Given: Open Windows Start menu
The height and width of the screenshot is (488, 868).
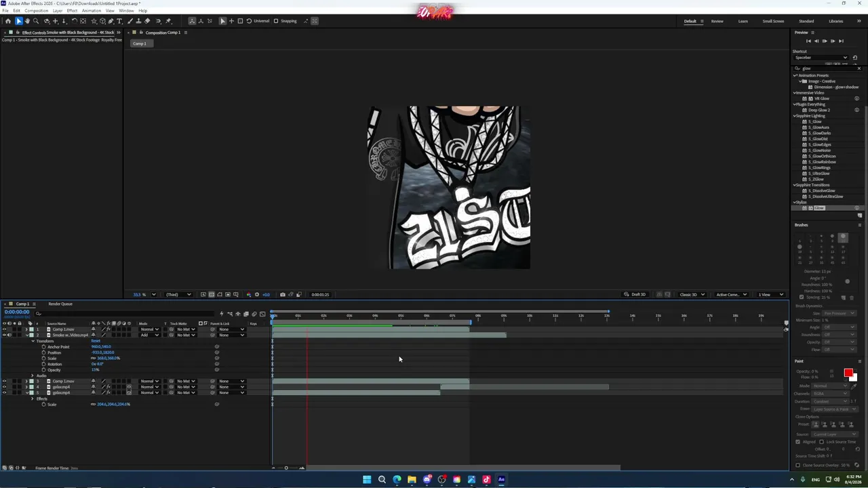Looking at the screenshot, I should point(367,480).
